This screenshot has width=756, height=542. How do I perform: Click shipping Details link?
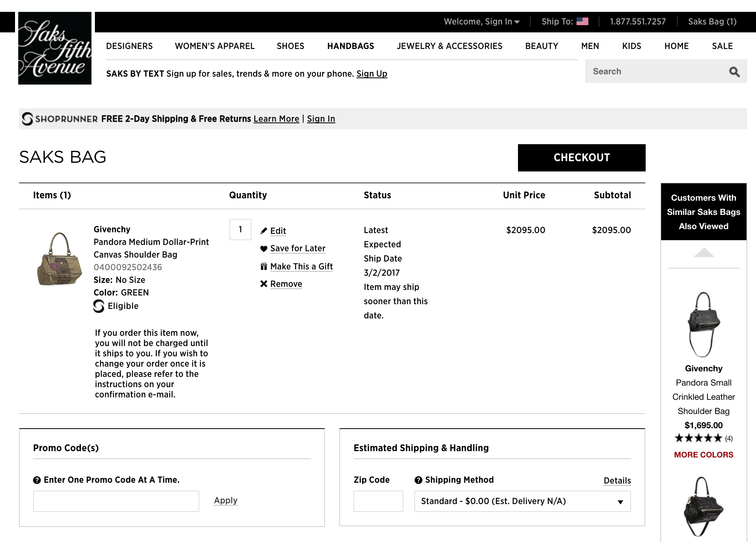pos(617,481)
